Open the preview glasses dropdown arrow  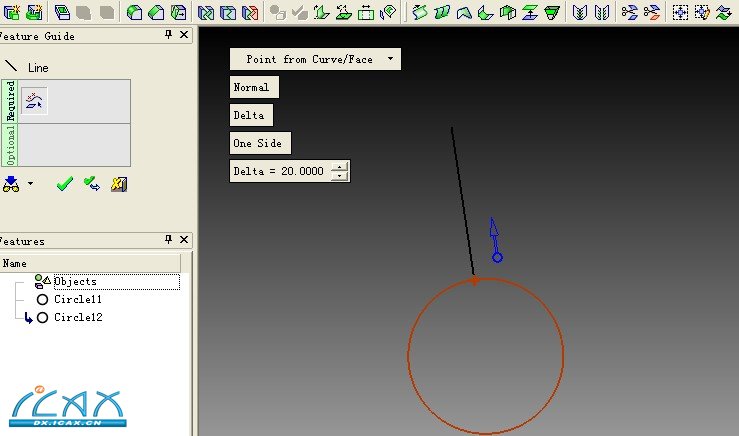tap(30, 183)
